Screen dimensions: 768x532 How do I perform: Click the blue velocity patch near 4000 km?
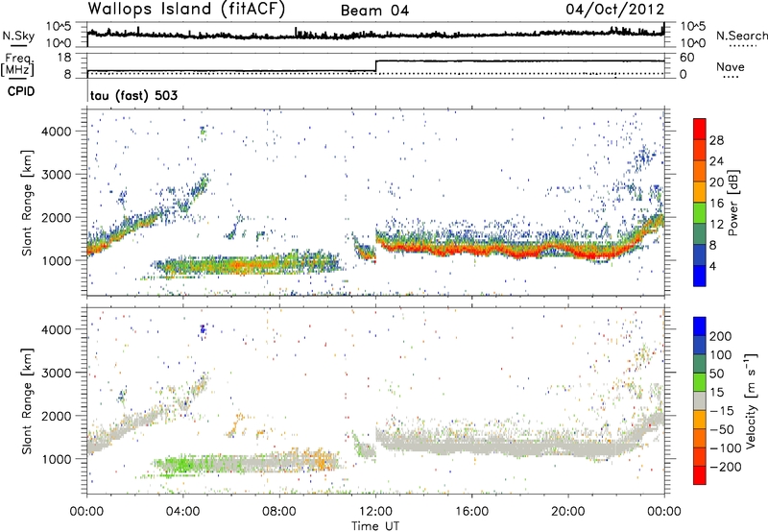(x=203, y=330)
